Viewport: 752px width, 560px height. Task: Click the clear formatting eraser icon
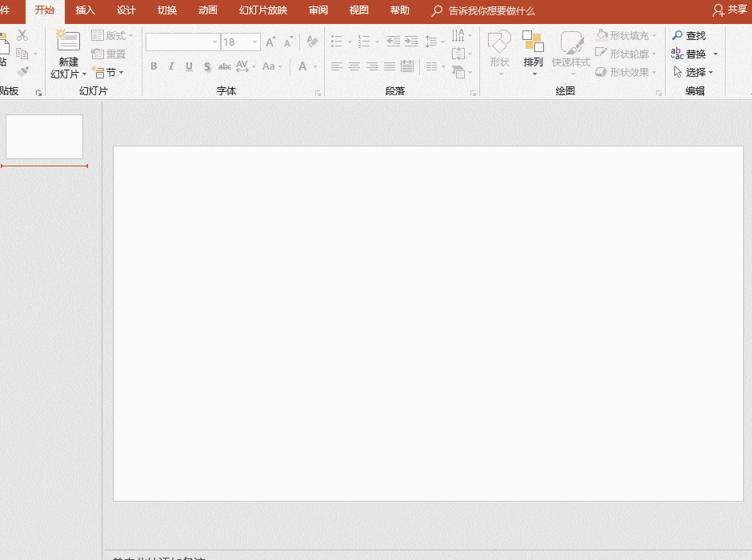[x=312, y=42]
